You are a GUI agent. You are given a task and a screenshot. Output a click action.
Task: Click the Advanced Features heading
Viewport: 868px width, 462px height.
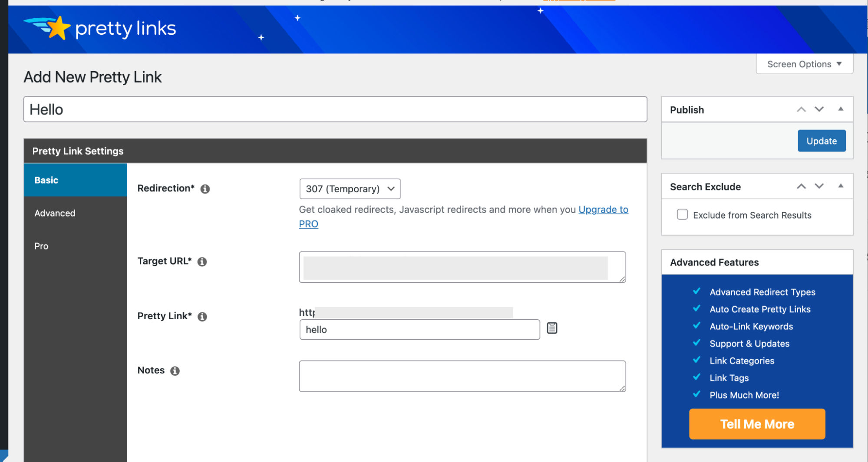[x=714, y=262]
